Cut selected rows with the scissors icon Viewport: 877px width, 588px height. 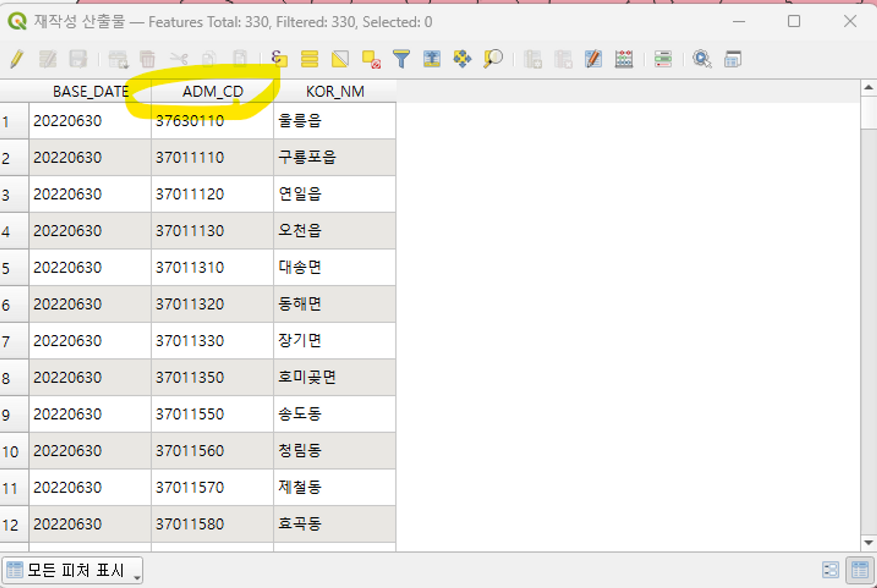click(x=178, y=59)
